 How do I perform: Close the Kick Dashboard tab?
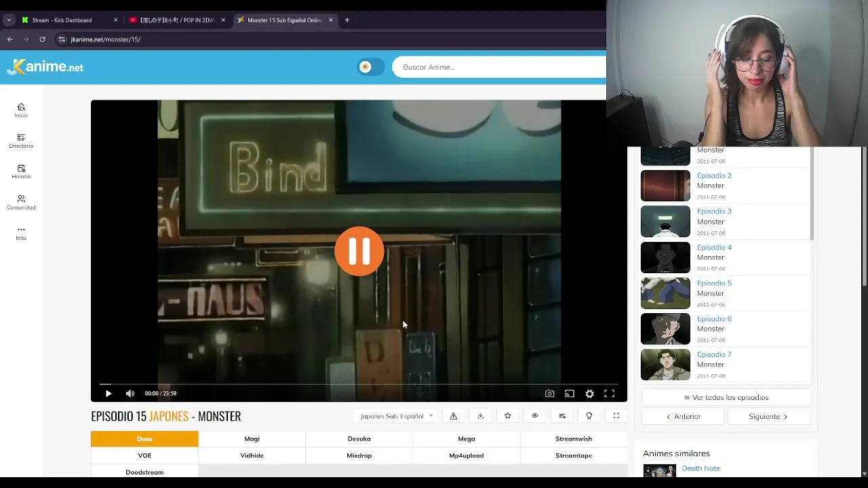115,20
